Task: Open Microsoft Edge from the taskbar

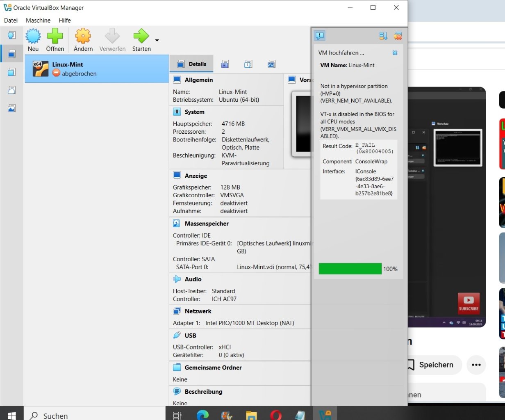Action: [202, 415]
